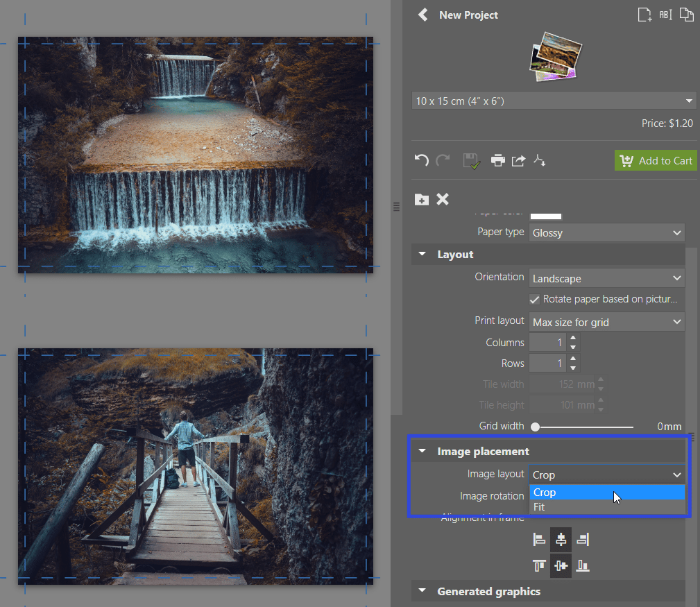The width and height of the screenshot is (700, 607).
Task: Select the waterfall photo print preview
Action: 196,155
